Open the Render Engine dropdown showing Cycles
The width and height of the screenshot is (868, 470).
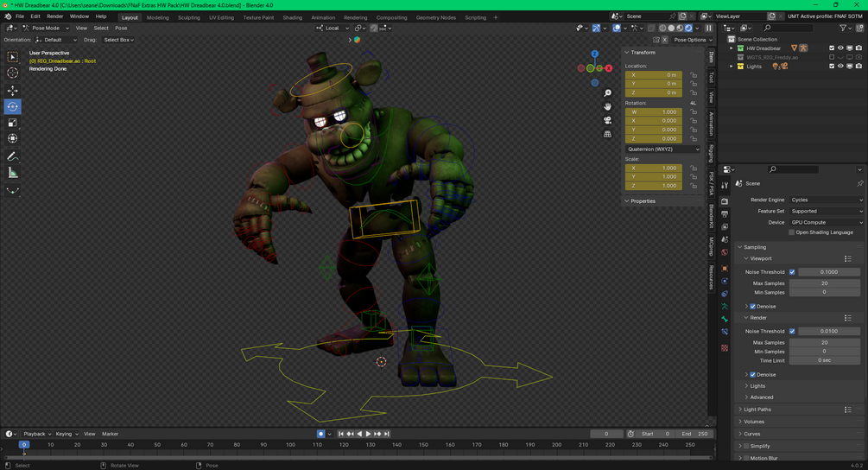pos(826,200)
